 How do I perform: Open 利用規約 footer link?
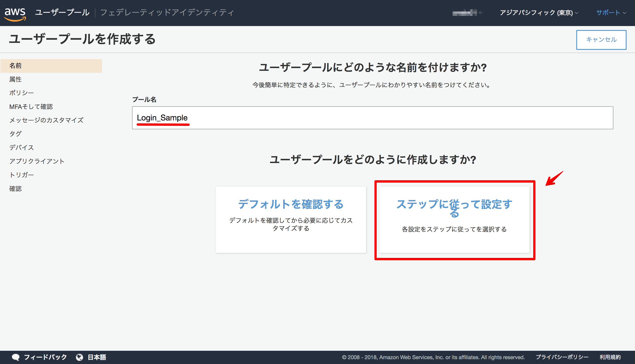pos(610,357)
